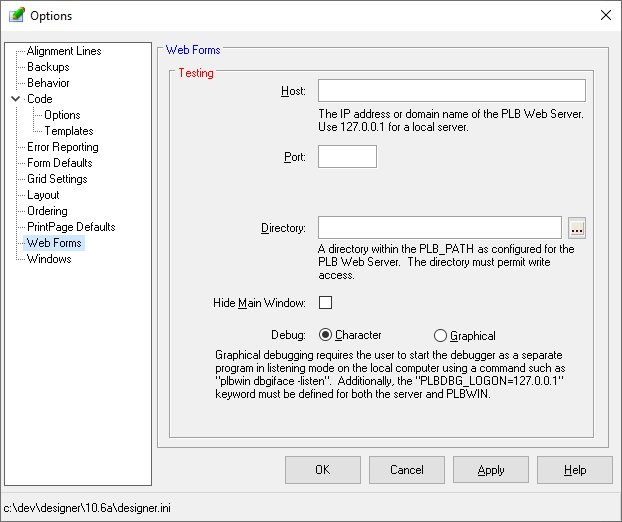Viewport: 622px width, 522px height.
Task: Select Alignment Lines in the tree
Action: point(63,51)
